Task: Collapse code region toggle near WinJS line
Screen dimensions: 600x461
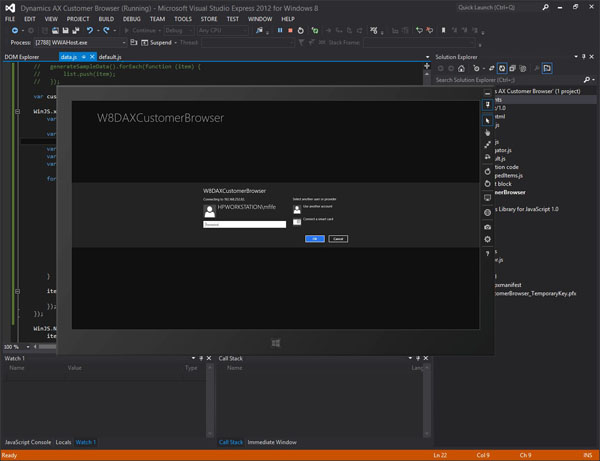Action: coord(18,111)
